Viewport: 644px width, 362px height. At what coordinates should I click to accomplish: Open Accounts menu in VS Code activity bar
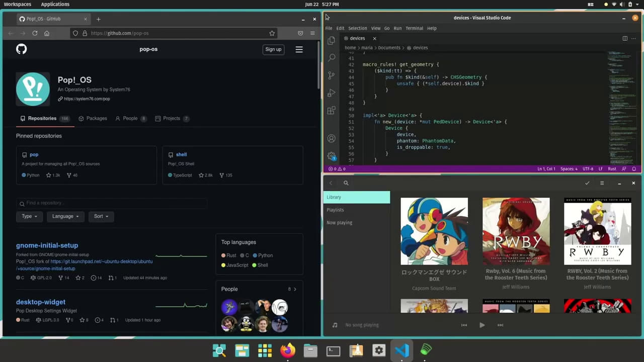331,138
